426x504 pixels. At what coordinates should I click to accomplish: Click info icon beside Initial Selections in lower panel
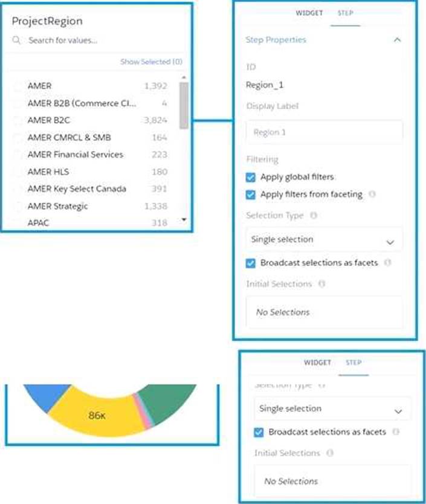coord(330,453)
